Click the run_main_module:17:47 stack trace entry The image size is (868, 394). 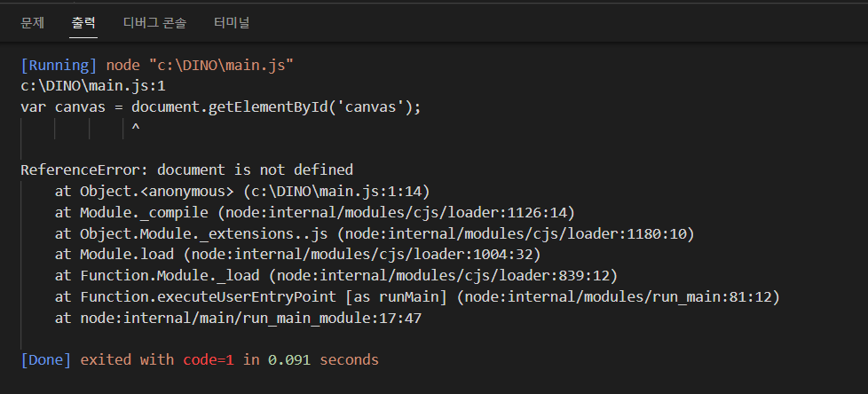251,319
